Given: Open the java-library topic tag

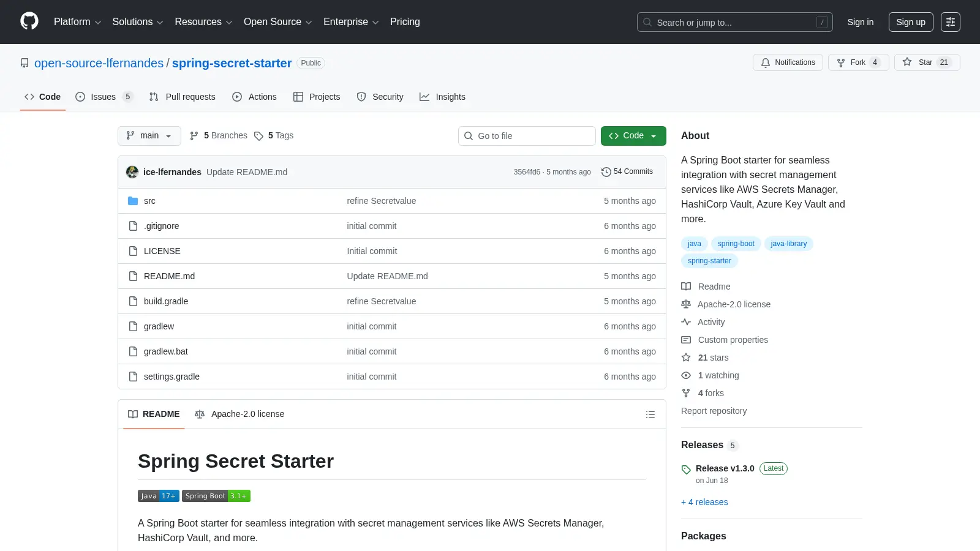Looking at the screenshot, I should point(789,244).
